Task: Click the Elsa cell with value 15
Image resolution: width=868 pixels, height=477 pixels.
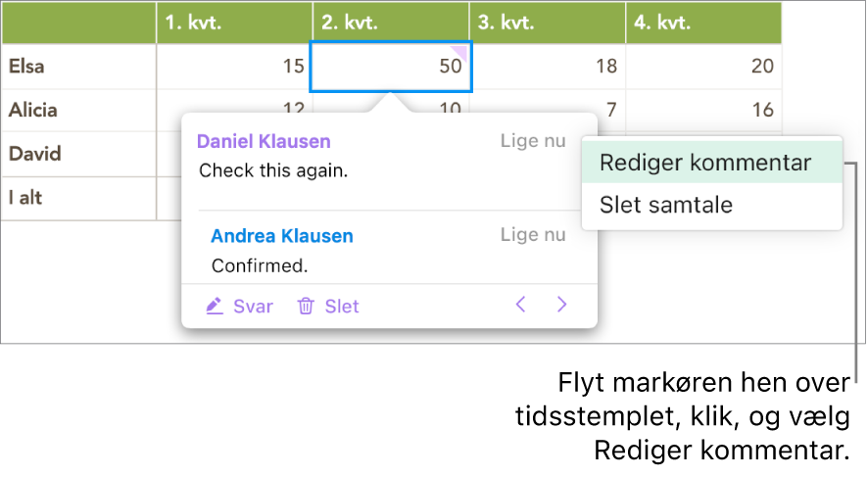Action: [x=234, y=67]
